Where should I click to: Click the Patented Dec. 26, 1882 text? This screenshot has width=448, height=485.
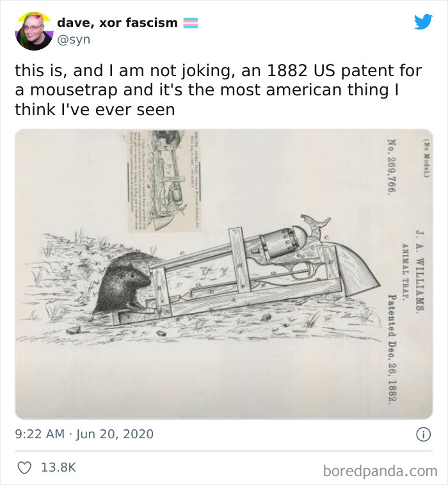392,349
